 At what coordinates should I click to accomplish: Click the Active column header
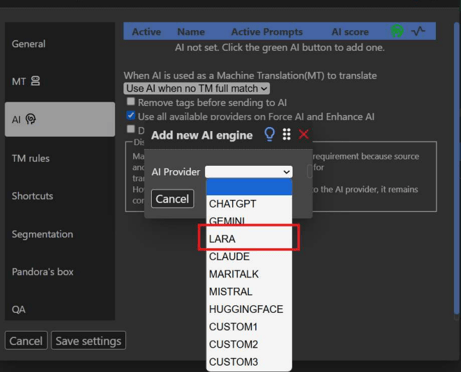(x=146, y=32)
